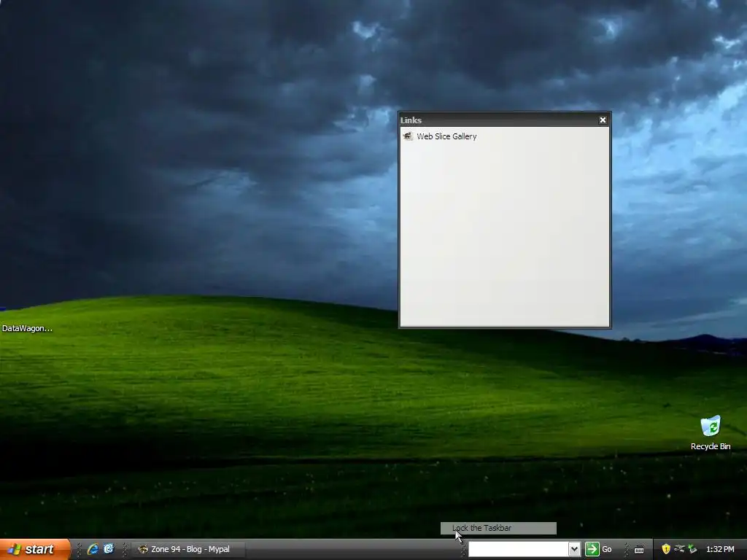Switch to Zone 94 - Blog - Mypal window
Image resolution: width=747 pixels, height=560 pixels.
point(187,549)
